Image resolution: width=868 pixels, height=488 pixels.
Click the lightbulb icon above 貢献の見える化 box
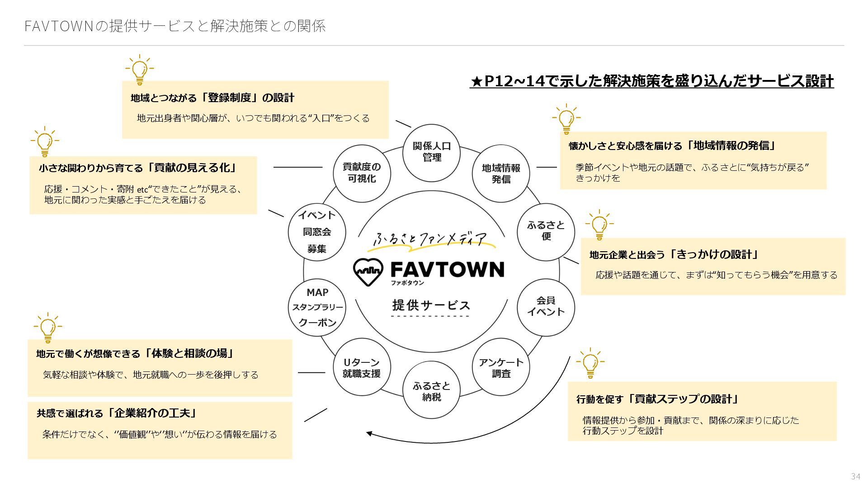coord(45,141)
